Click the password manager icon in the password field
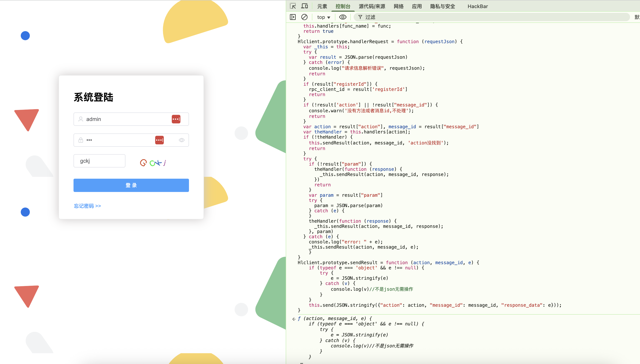 [x=159, y=140]
